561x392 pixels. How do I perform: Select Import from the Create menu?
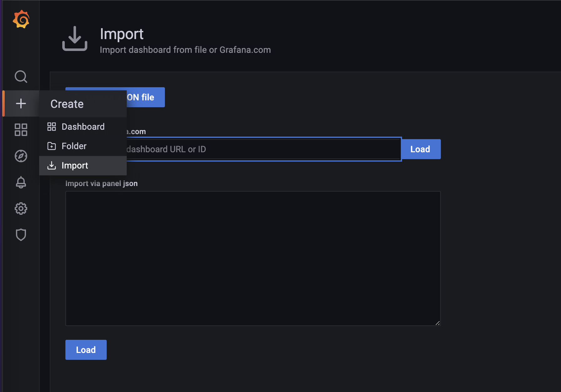(83, 165)
